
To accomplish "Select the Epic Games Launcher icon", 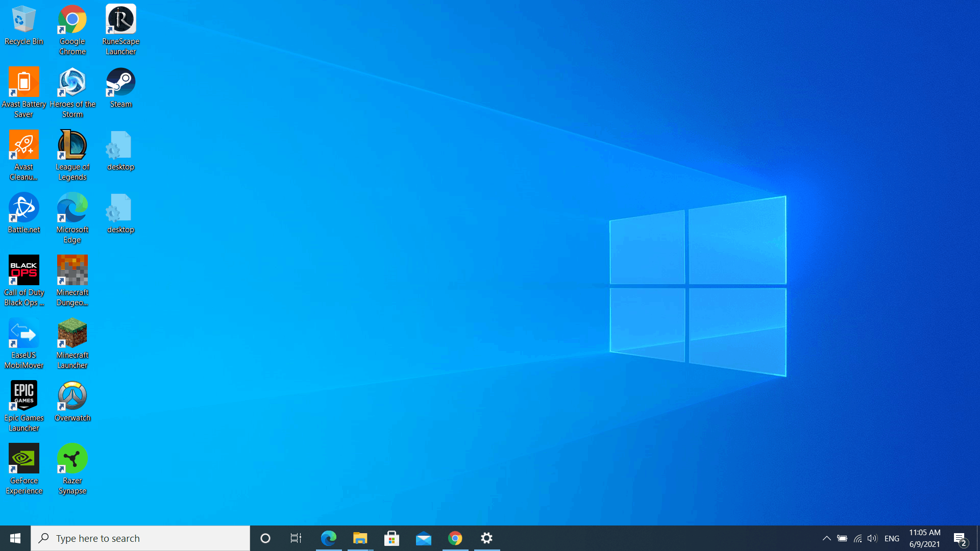I will click(x=23, y=396).
